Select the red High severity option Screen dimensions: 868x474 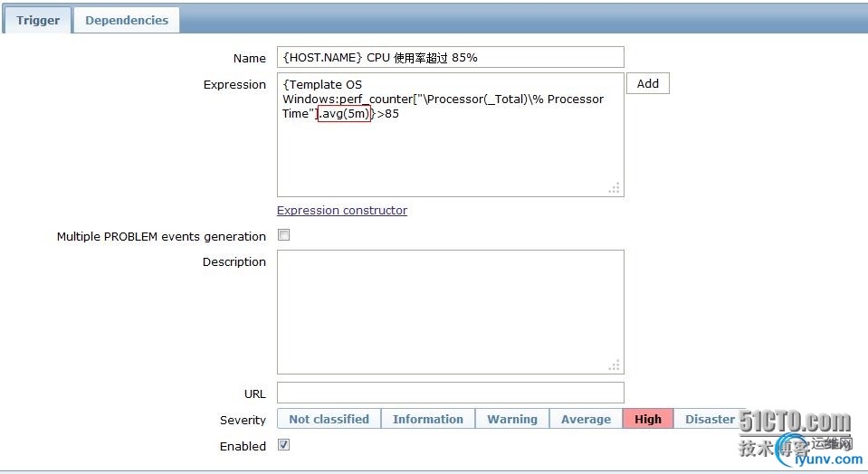(648, 419)
